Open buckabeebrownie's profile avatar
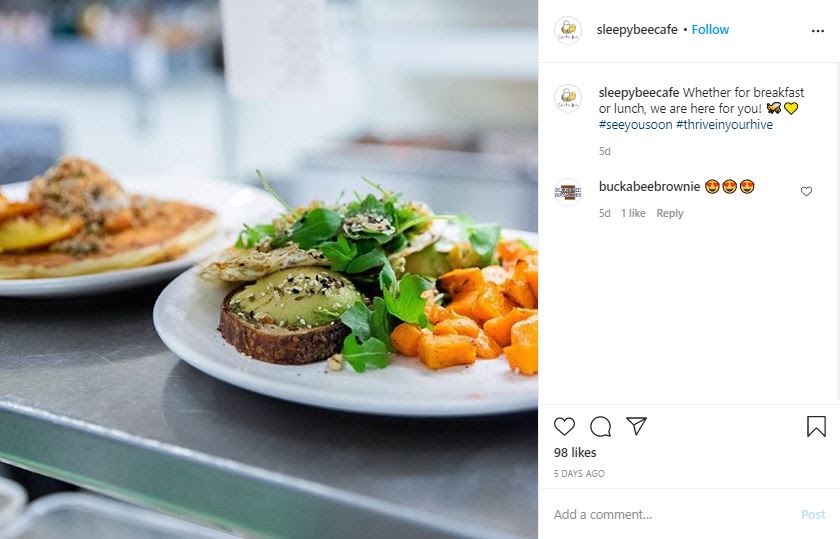The height and width of the screenshot is (539, 840). [568, 192]
